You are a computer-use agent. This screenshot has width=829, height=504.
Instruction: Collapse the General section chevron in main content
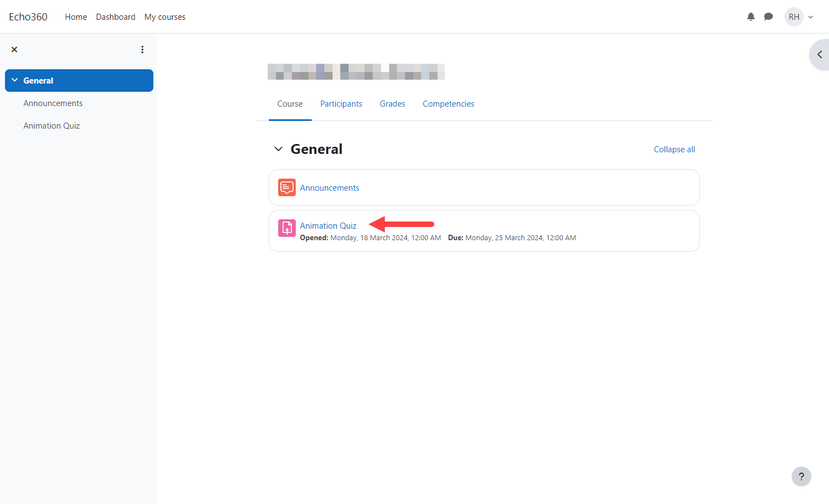coord(279,149)
